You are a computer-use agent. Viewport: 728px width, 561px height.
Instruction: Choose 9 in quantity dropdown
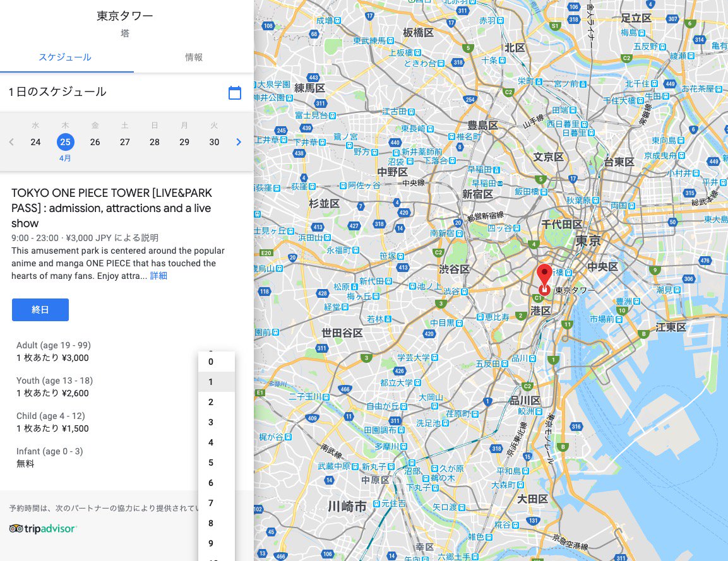[x=217, y=543]
